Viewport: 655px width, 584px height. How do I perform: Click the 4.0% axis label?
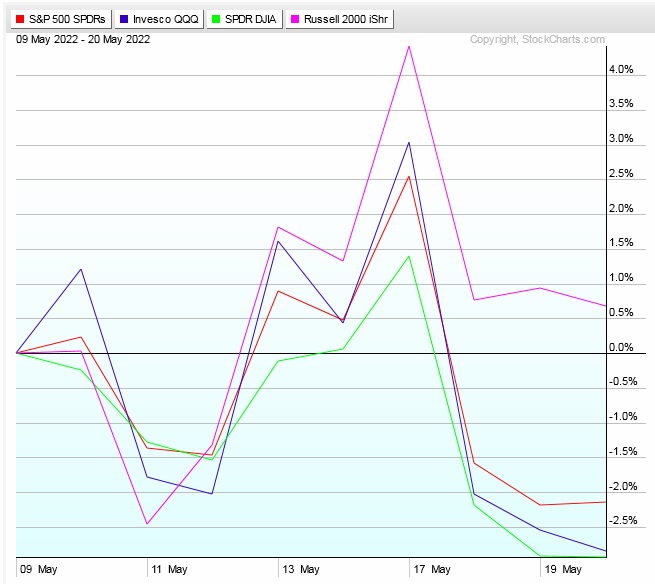(x=621, y=69)
